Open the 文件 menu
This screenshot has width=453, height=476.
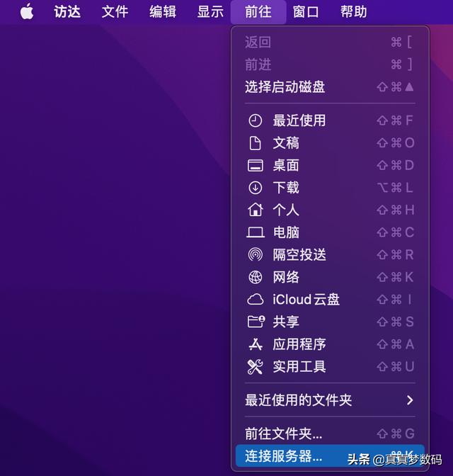(115, 12)
